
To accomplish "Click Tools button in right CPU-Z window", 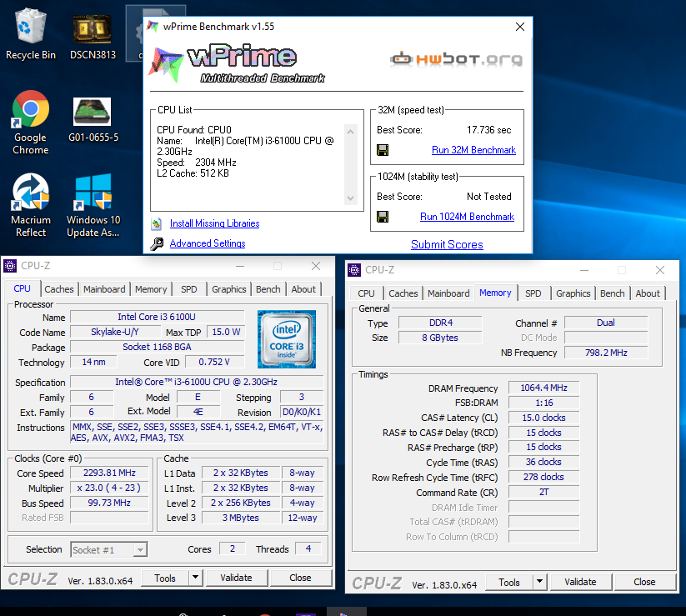I will [509, 583].
